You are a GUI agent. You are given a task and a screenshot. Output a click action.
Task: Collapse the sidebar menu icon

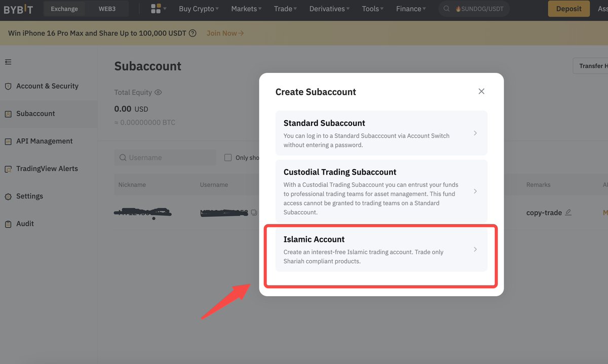(8, 62)
